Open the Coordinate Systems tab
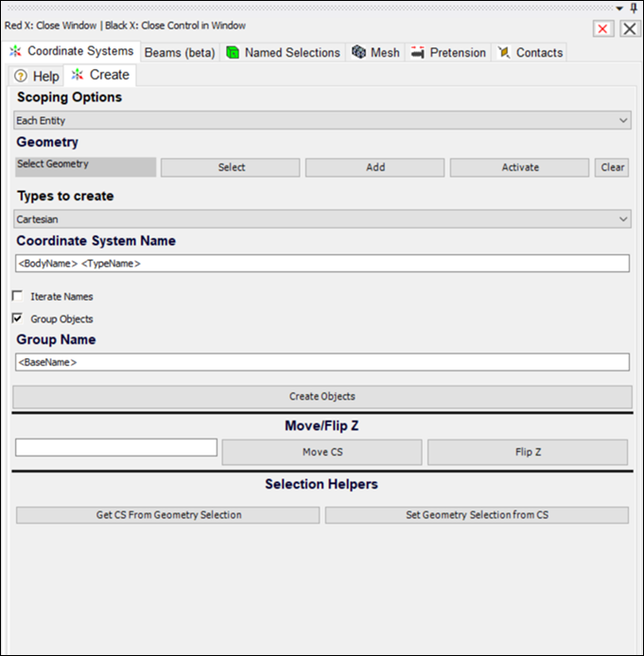Viewport: 644px width, 656px height. (72, 51)
